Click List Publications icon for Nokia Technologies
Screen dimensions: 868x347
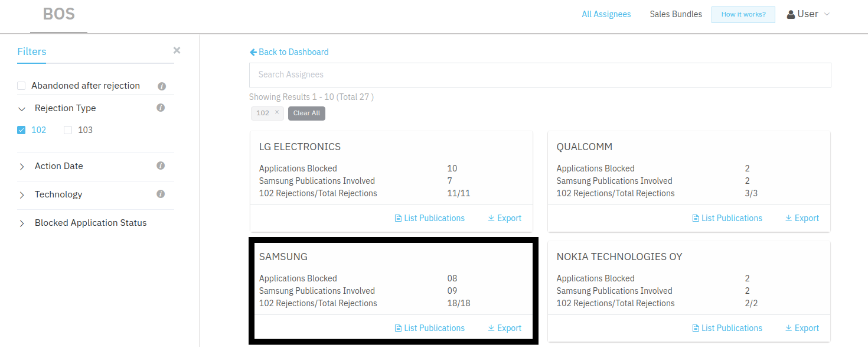click(x=696, y=328)
